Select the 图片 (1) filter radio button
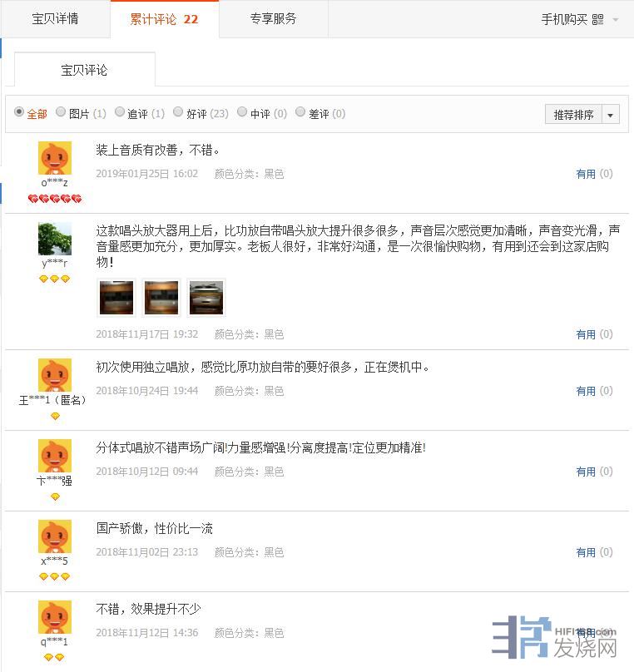This screenshot has width=634, height=672. pyautogui.click(x=61, y=111)
